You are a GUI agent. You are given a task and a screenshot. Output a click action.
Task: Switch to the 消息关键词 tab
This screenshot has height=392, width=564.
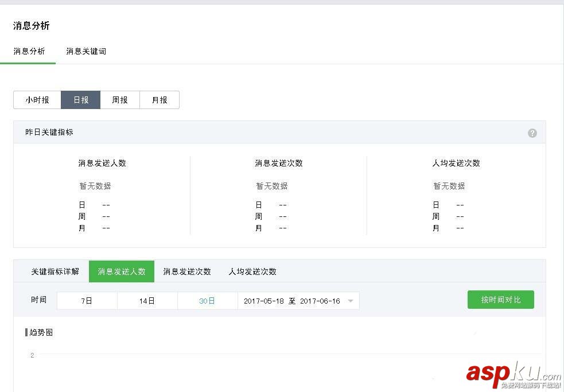[x=85, y=51]
